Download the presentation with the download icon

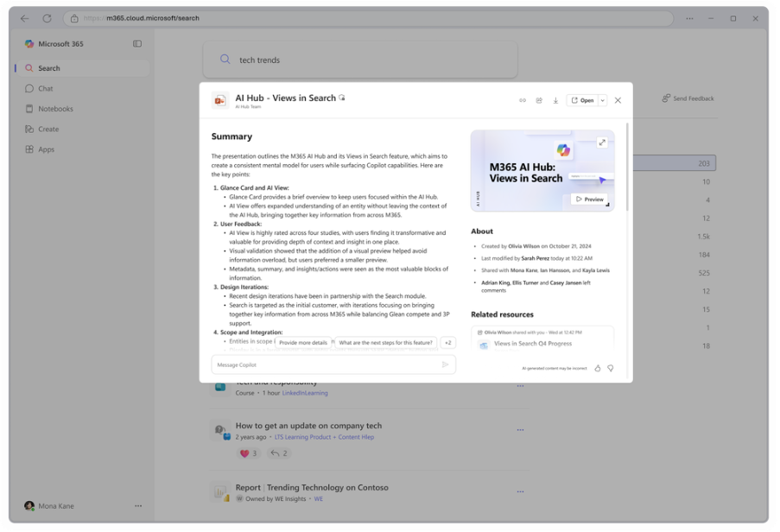point(555,100)
